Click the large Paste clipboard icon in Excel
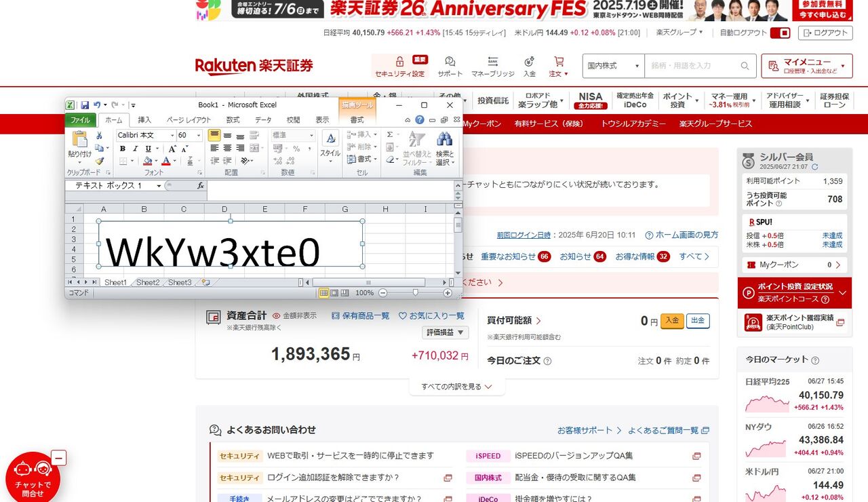The height and width of the screenshot is (502, 868). (x=79, y=140)
